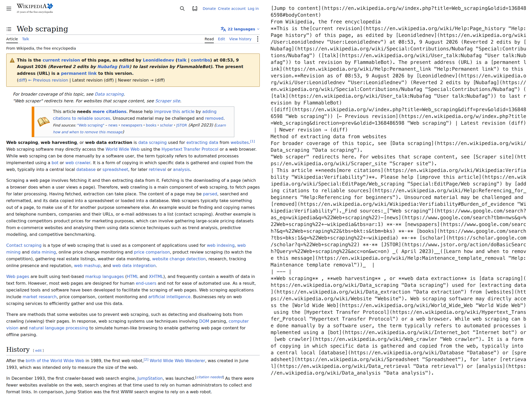Screen dimensions: 532x399
Task: Click footnote reference [1]
Action: pos(252,141)
